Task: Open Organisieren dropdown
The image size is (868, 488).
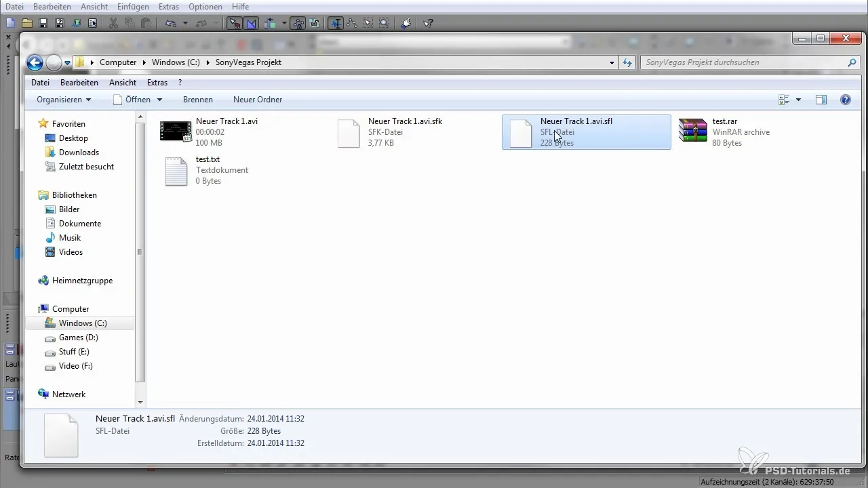Action: pos(64,100)
